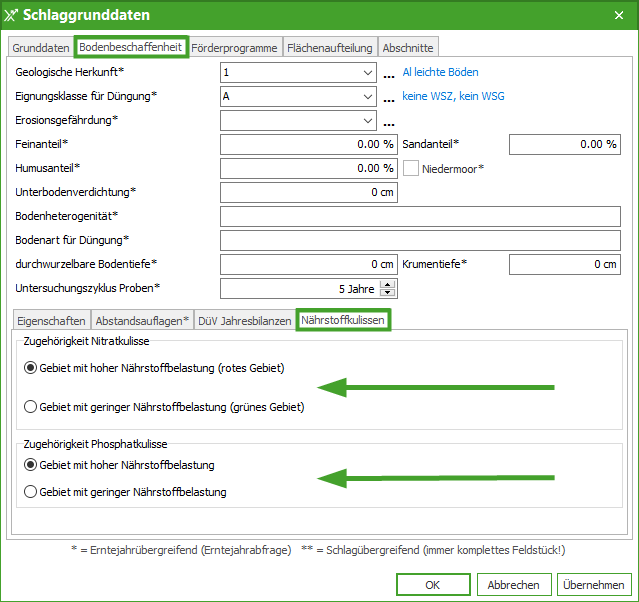Viewport: 639px width, 602px height.
Task: Switch to the Förderprogramme tab
Action: [235, 47]
